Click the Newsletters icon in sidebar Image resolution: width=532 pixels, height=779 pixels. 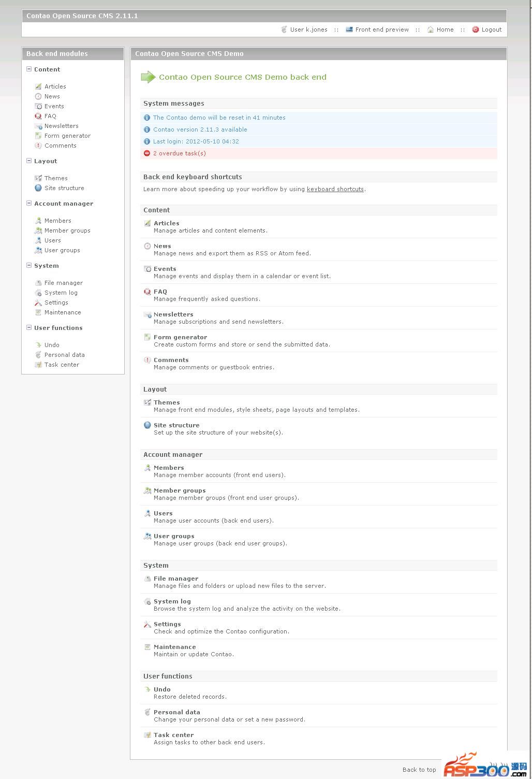point(38,126)
